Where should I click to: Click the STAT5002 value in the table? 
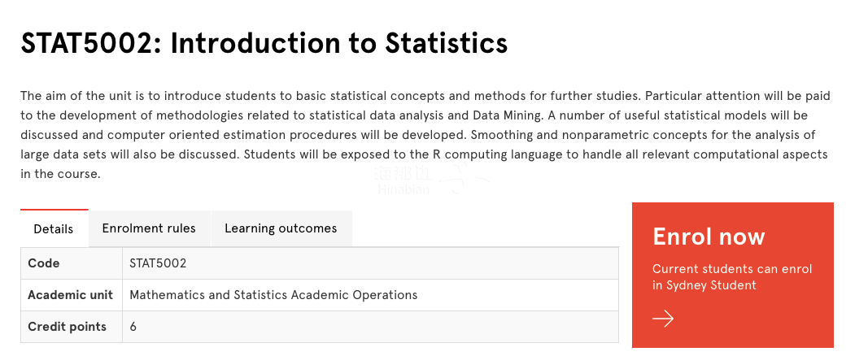158,263
